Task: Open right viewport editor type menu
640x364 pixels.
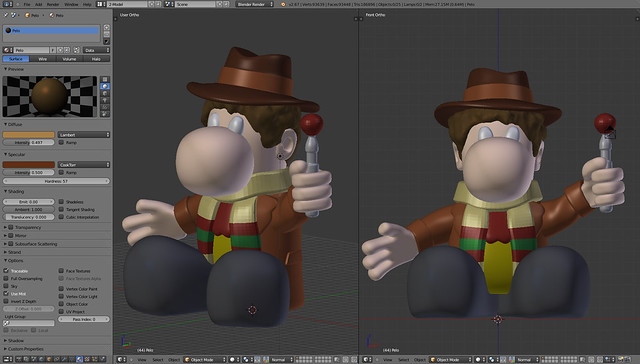Action: point(368,360)
